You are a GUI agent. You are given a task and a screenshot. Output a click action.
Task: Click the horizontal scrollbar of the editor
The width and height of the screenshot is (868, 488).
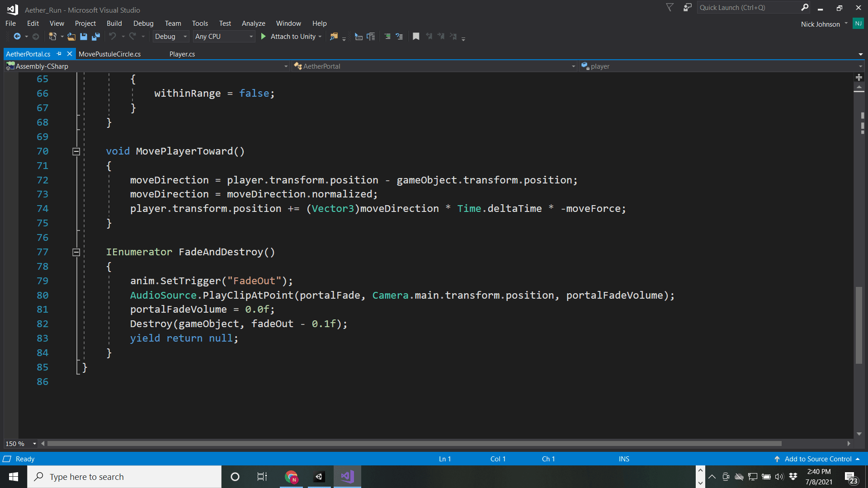point(414,444)
